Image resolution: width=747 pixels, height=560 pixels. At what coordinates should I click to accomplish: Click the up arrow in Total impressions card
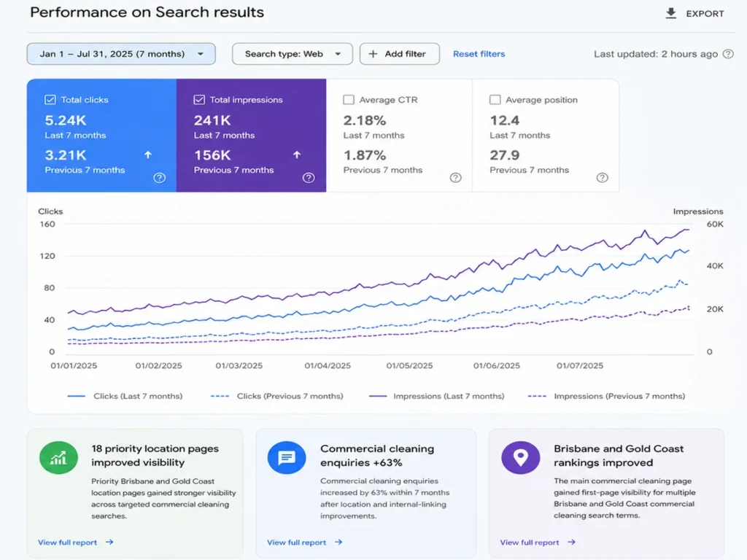coord(297,155)
